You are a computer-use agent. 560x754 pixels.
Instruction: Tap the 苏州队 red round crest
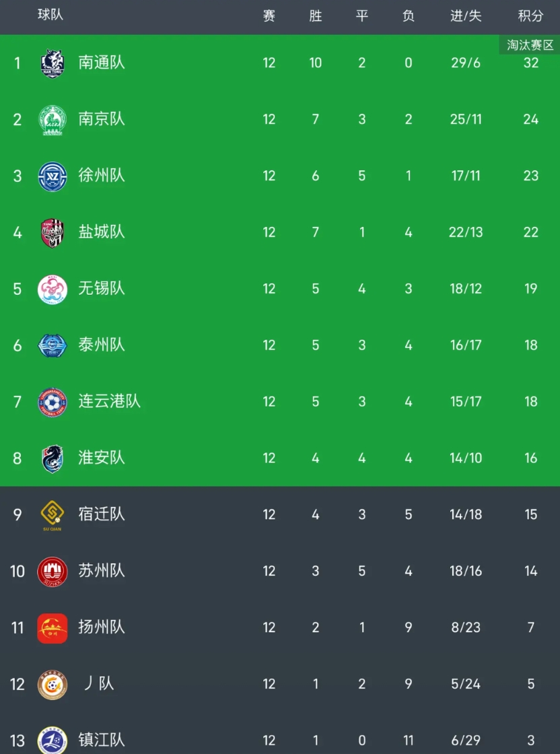click(x=53, y=572)
